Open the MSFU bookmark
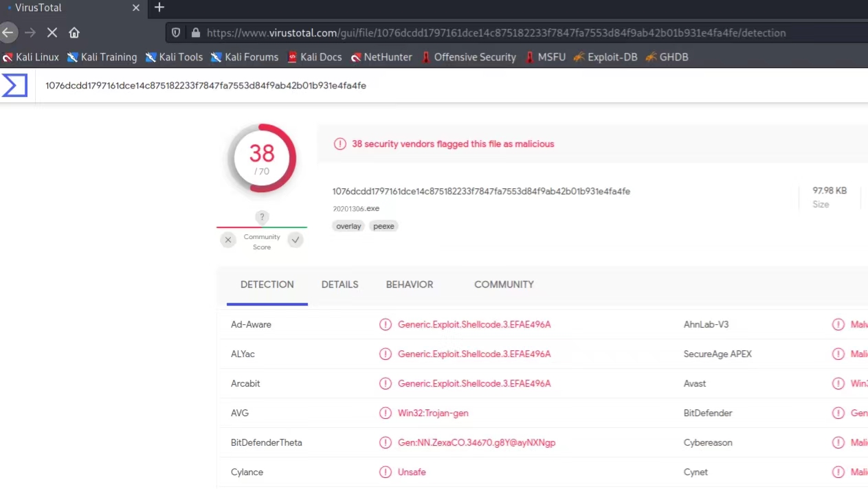 click(545, 57)
